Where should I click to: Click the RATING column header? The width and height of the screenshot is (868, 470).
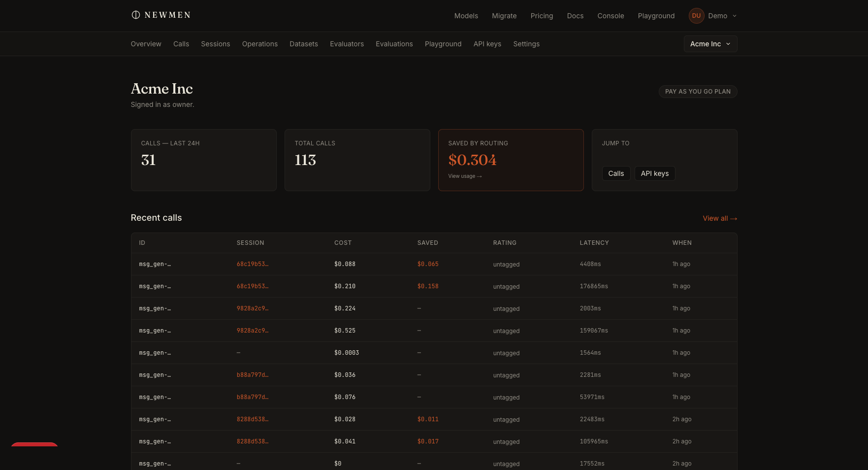click(x=505, y=243)
